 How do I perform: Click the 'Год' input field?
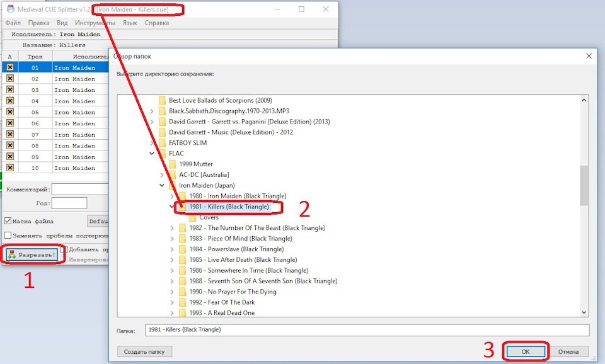click(69, 203)
